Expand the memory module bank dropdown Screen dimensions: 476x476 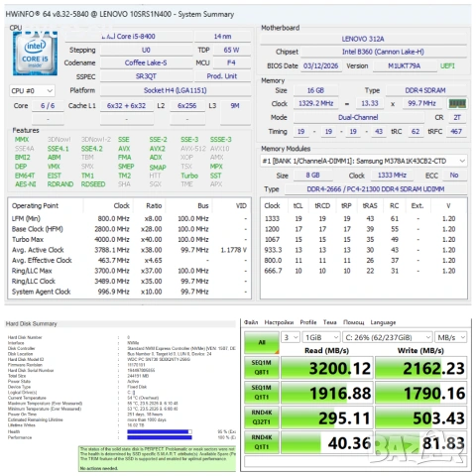(364, 161)
